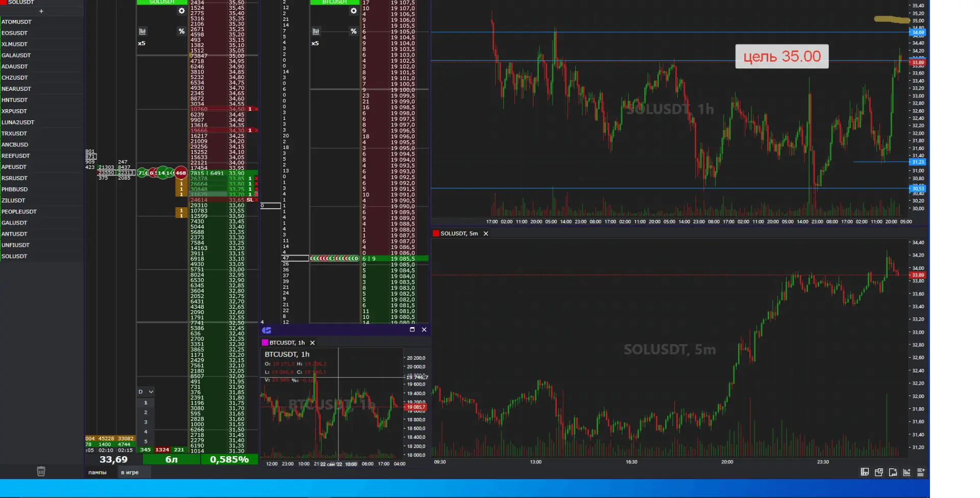Click the detach window icon in bottom toolbar
980x498 pixels.
point(879,472)
